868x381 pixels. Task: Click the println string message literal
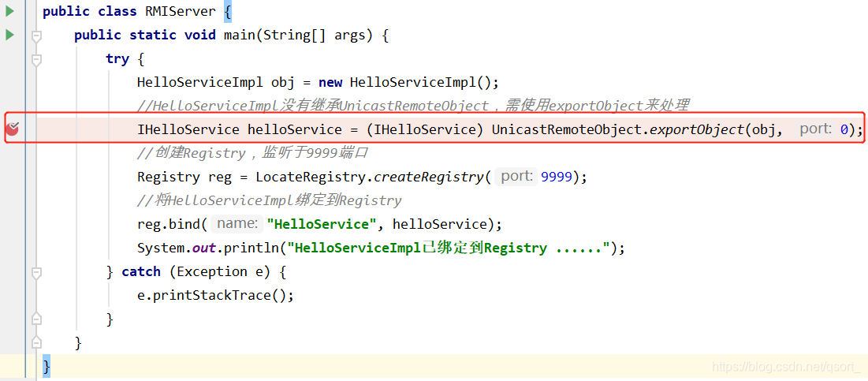coord(449,248)
